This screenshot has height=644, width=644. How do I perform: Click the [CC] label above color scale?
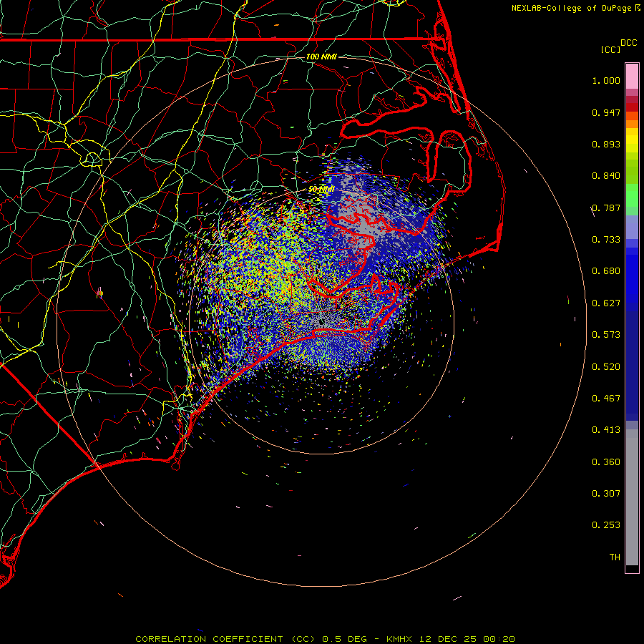610,49
